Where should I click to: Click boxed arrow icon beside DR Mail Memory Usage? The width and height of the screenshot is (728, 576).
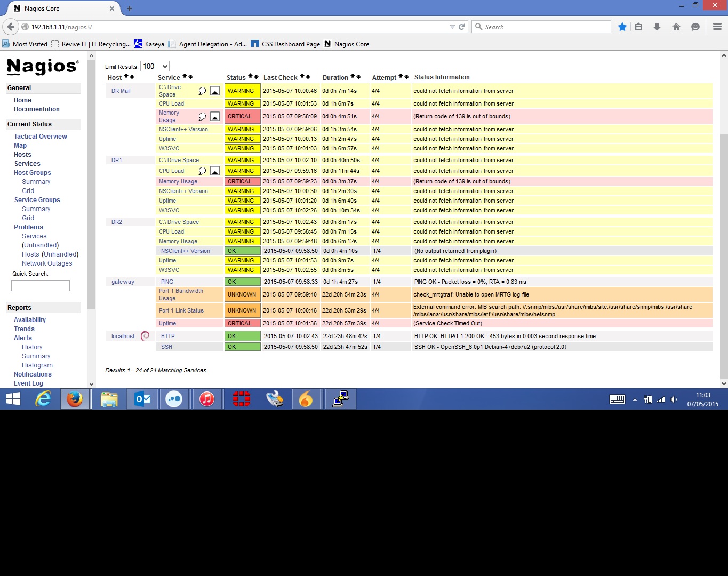coord(215,117)
